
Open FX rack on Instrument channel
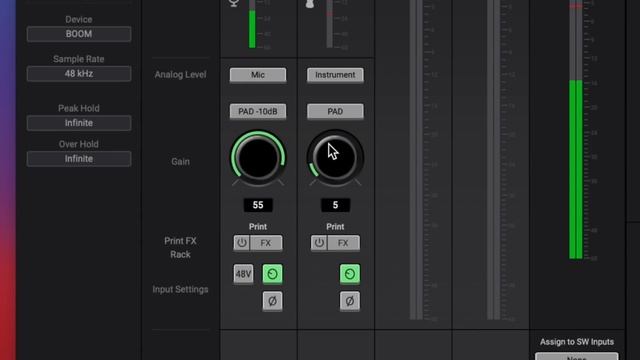[343, 243]
